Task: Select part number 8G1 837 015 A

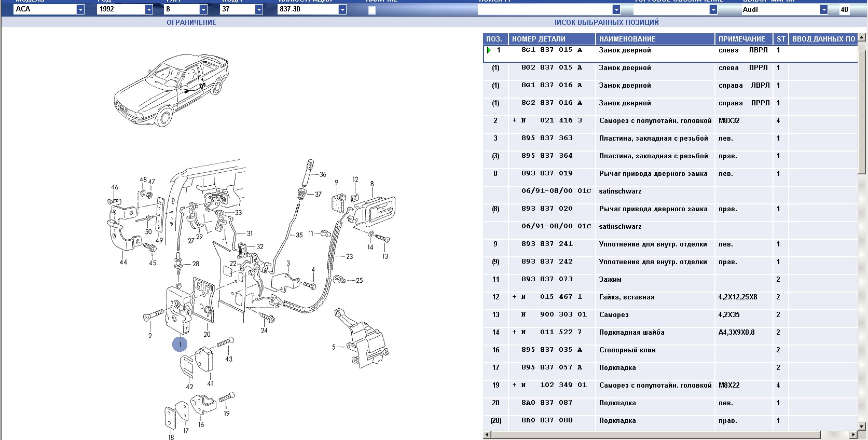Action: click(552, 50)
